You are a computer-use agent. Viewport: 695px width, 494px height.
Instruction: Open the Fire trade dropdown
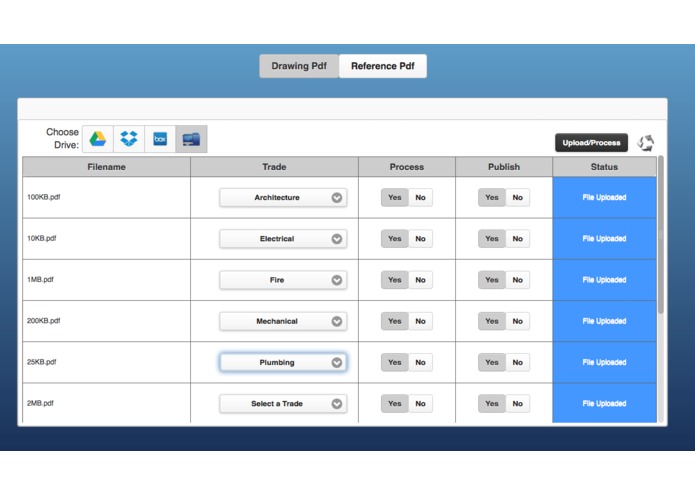click(x=283, y=280)
